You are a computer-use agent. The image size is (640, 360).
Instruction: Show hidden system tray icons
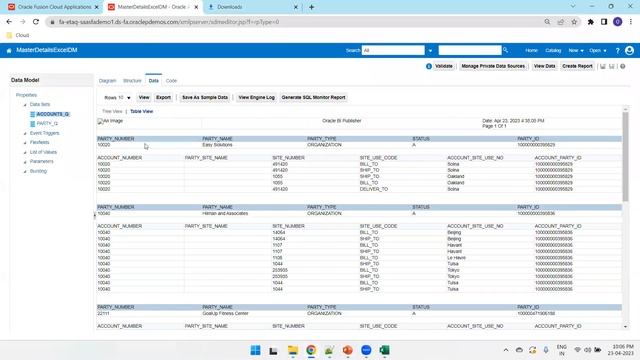[x=506, y=350]
